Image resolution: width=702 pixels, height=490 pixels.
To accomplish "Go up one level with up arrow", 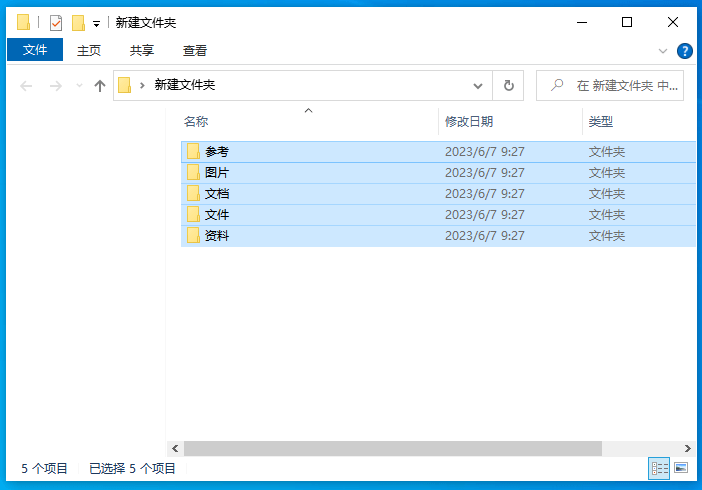I will [x=100, y=86].
